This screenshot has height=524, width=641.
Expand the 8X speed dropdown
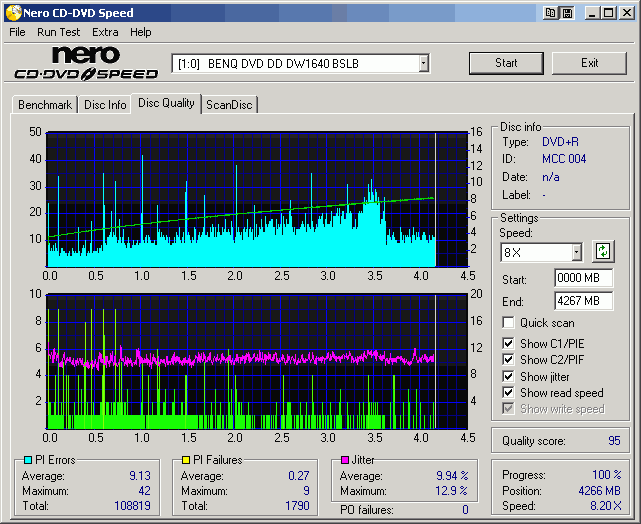click(576, 252)
